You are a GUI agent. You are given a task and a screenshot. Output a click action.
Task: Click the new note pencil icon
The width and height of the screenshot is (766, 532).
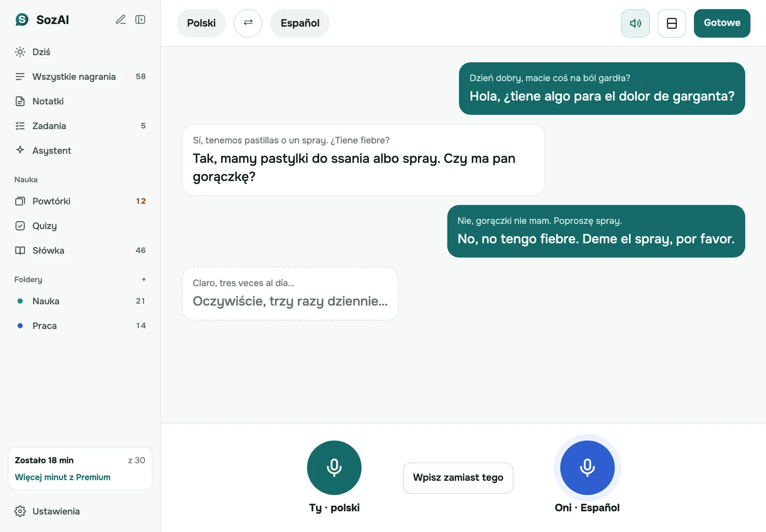tap(121, 20)
